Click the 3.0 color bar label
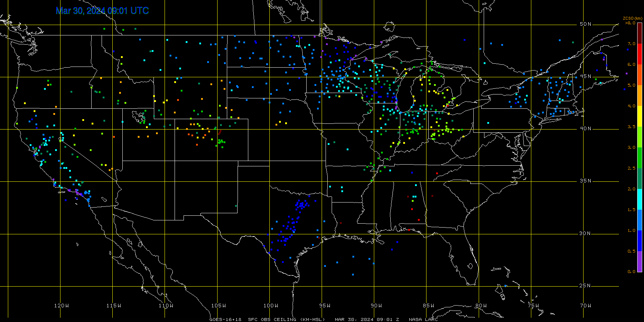The width and height of the screenshot is (644, 322). (x=631, y=147)
